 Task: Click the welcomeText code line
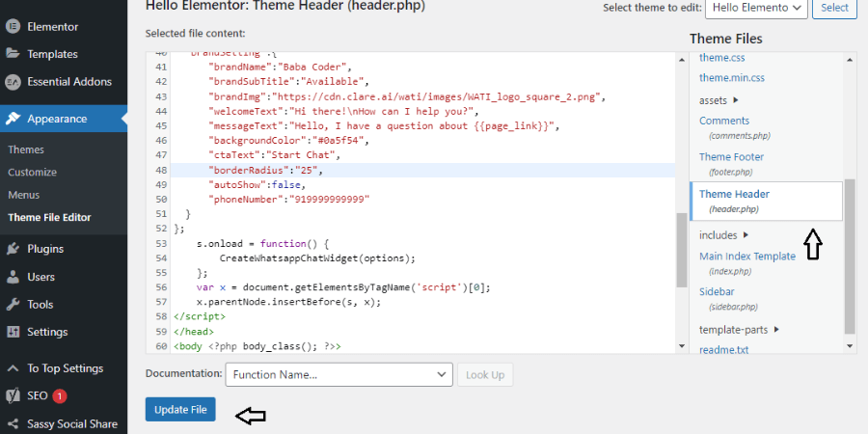coord(343,111)
